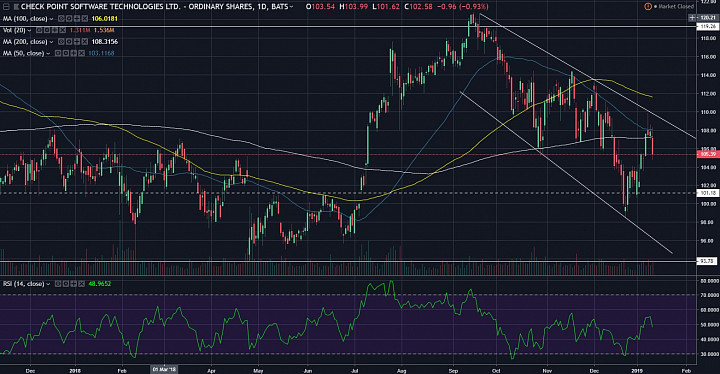The image size is (720, 374).
Task: Hide the RSI (14, close) indicator via eye icon
Action: [58, 284]
